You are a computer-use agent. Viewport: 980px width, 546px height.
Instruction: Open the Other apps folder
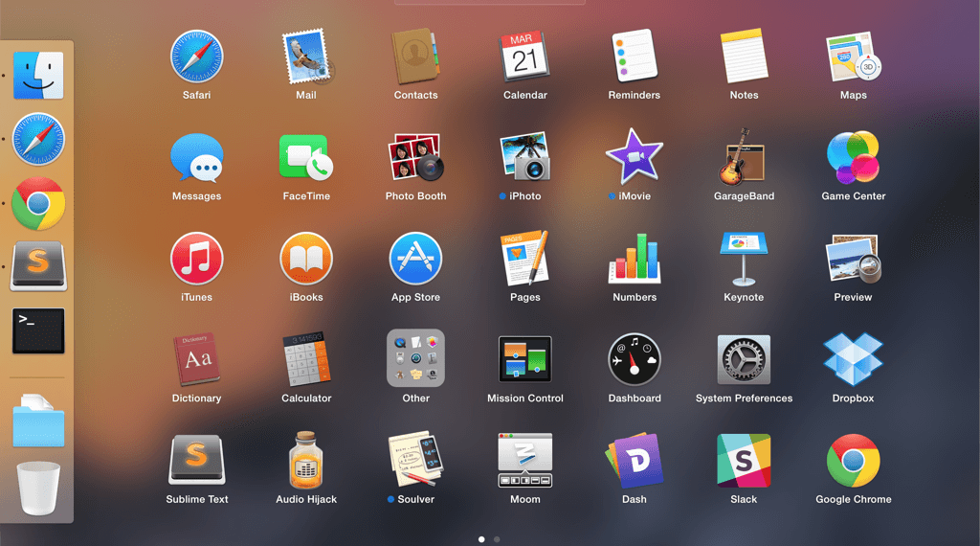coord(415,358)
